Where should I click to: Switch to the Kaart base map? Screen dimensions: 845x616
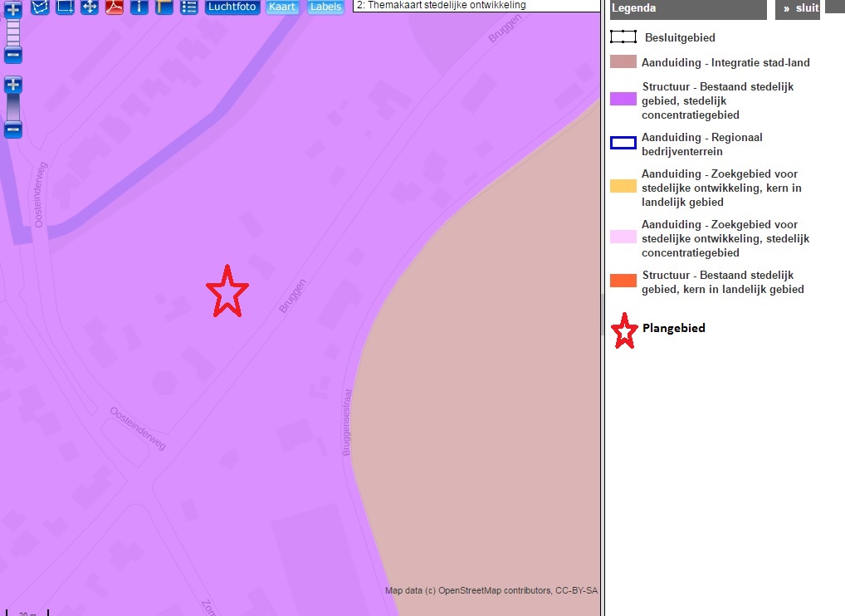pyautogui.click(x=282, y=7)
